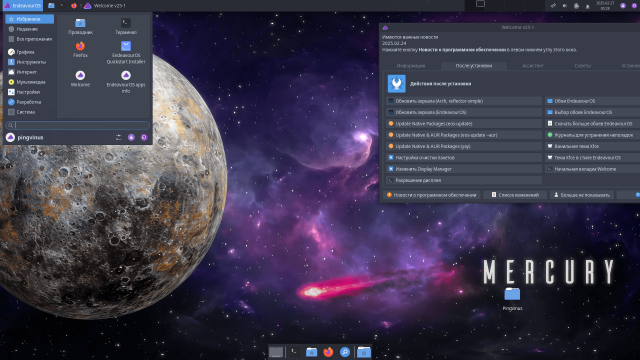Image resolution: width=640 pixels, height=360 pixels.
Task: Click Изменить Display Manager button
Action: coord(464,169)
